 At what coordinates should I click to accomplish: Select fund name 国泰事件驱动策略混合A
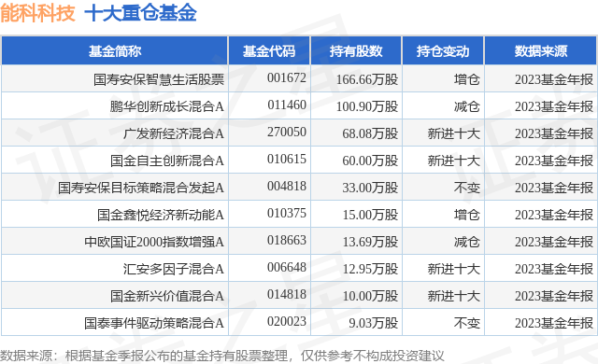pos(154,323)
